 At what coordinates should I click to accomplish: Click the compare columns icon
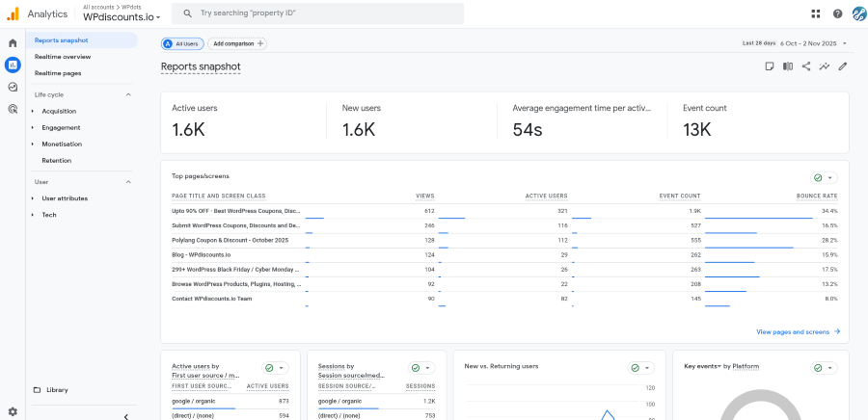click(x=788, y=66)
